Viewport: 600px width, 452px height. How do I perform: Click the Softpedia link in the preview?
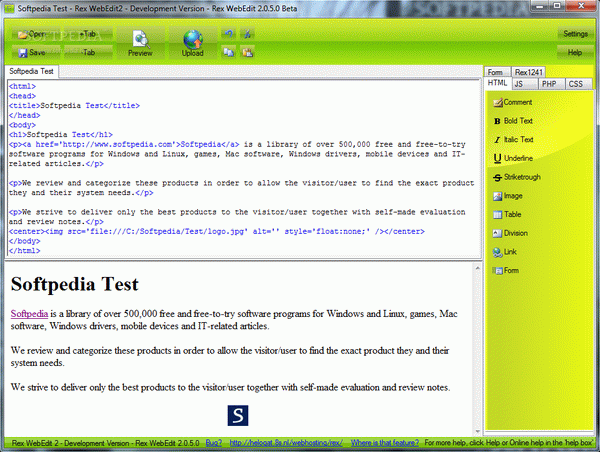29,314
